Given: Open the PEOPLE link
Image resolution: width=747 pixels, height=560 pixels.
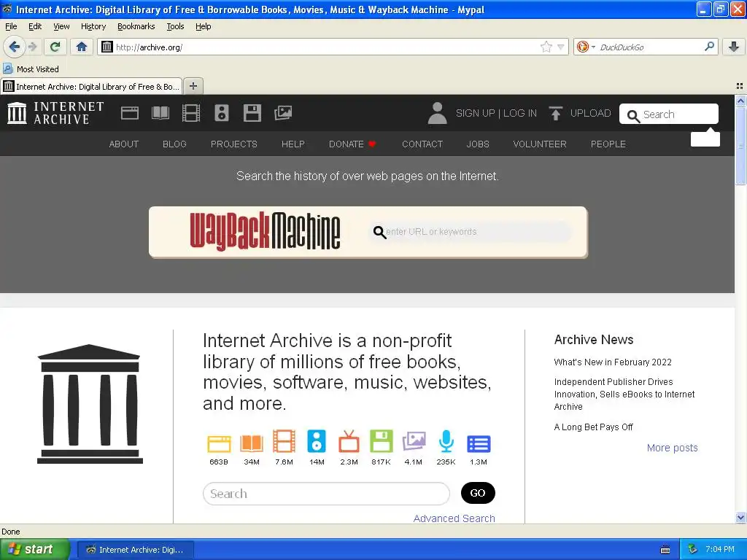Looking at the screenshot, I should [608, 144].
